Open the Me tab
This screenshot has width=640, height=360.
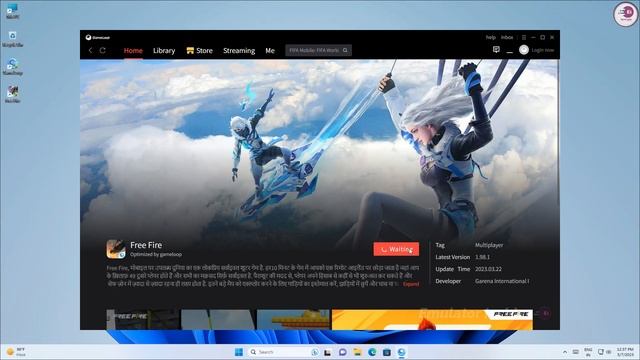[270, 51]
